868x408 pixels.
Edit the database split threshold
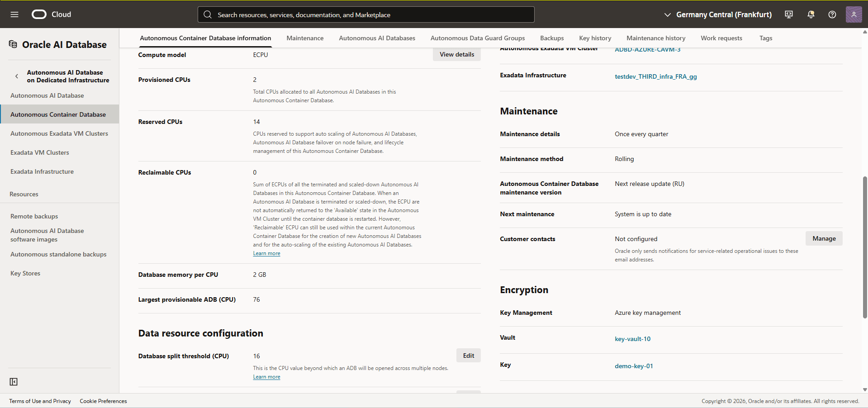(x=469, y=356)
